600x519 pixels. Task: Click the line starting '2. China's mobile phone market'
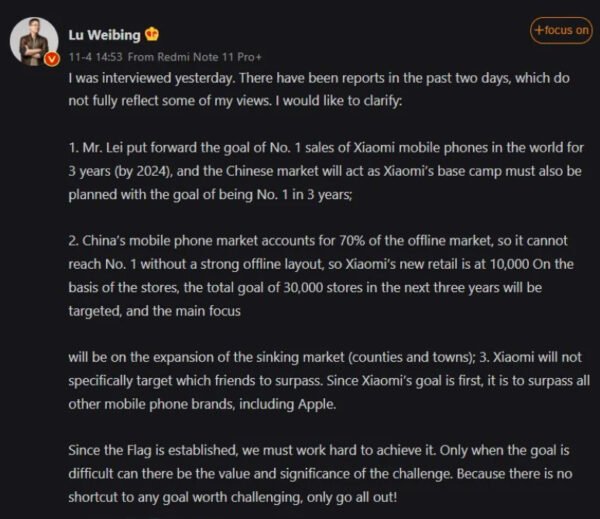coord(318,241)
